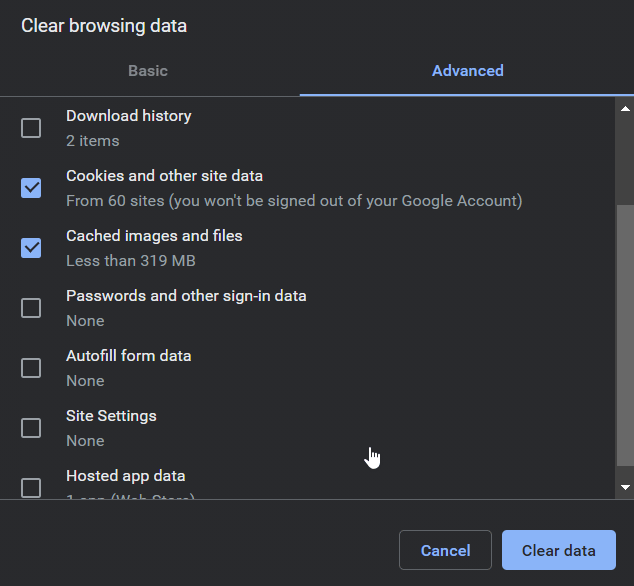Tick Passwords and other sign-in data checkbox
Image resolution: width=634 pixels, height=586 pixels.
tap(31, 308)
